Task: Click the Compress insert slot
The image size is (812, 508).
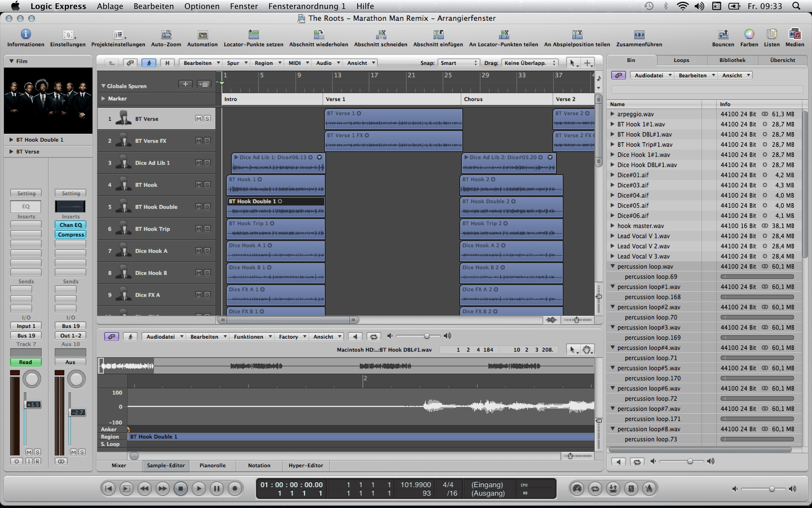Action: coord(70,235)
